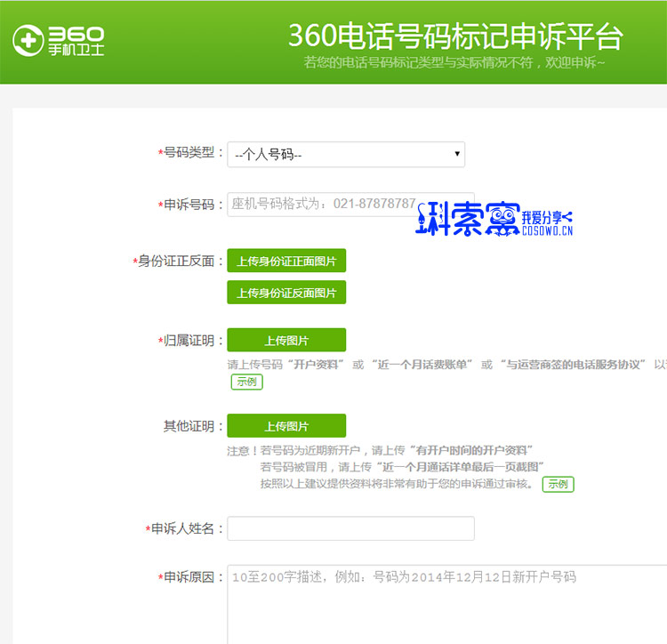Viewport: 667px width, 644px height.
Task: Click the 身份证正反面 field label
Action: tap(177, 261)
